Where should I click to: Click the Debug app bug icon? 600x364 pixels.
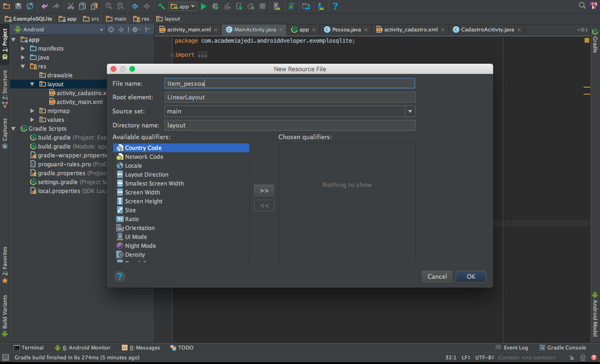coord(215,6)
